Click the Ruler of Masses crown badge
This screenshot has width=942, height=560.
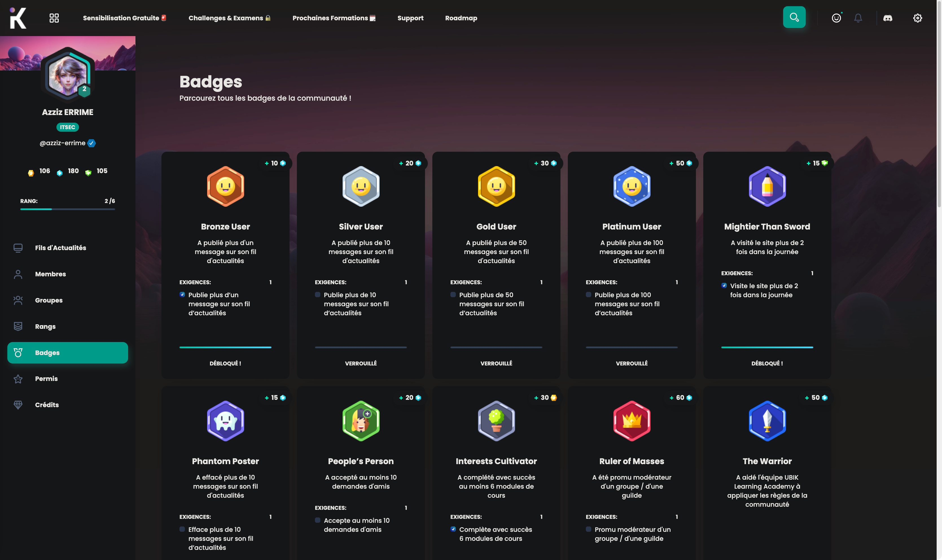pyautogui.click(x=632, y=421)
